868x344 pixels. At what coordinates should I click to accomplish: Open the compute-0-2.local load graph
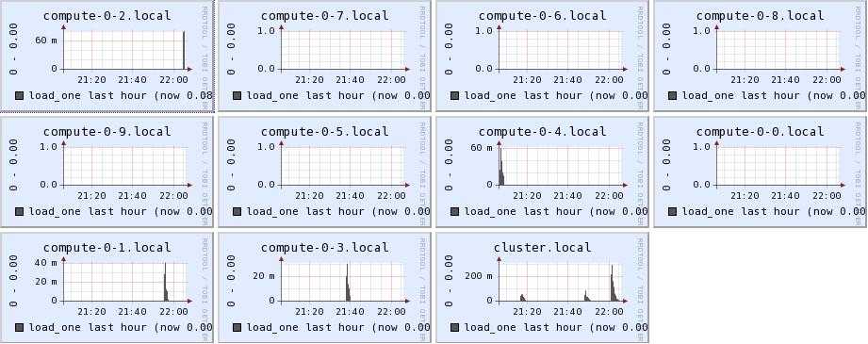106,56
